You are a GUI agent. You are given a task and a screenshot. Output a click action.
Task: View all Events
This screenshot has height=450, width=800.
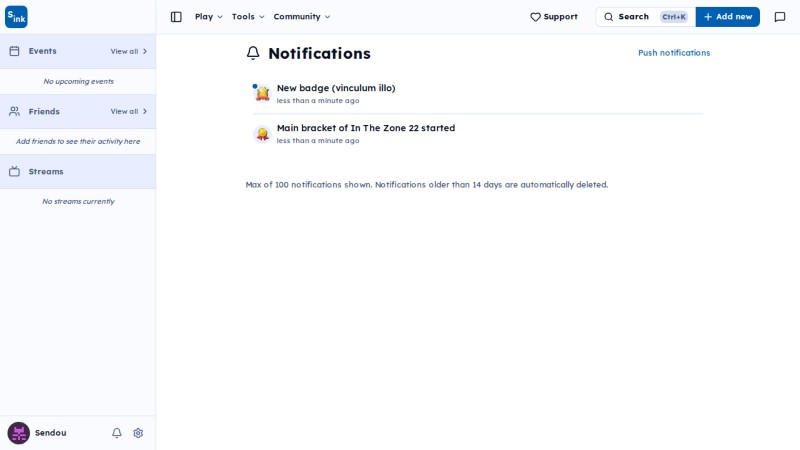pos(129,52)
